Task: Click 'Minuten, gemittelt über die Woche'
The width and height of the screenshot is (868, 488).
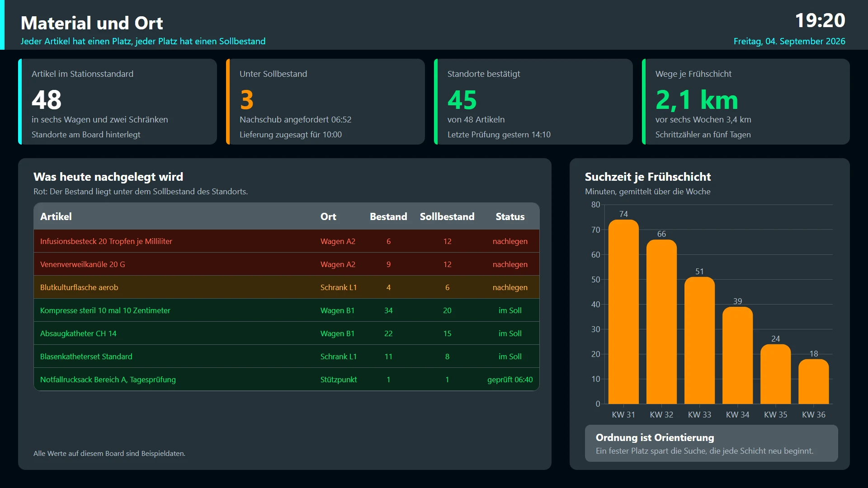Action: tap(648, 191)
